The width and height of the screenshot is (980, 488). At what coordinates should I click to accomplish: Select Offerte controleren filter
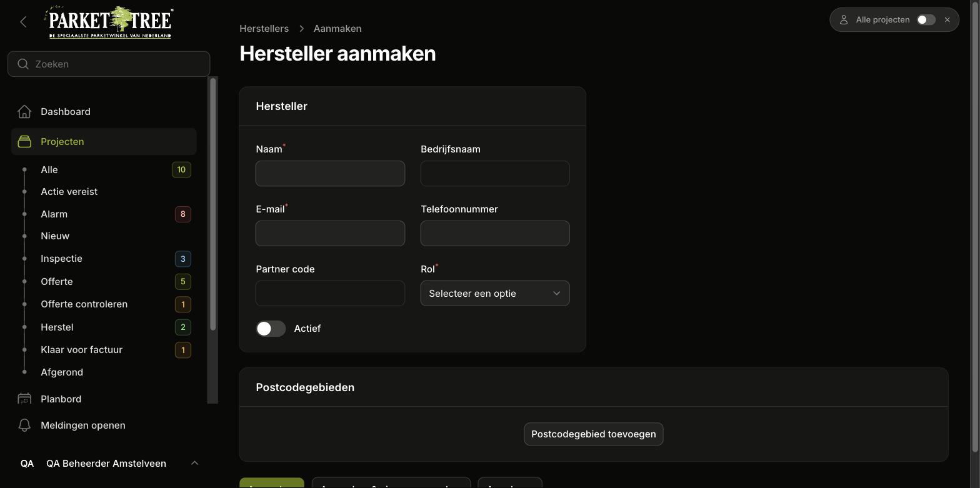[84, 304]
